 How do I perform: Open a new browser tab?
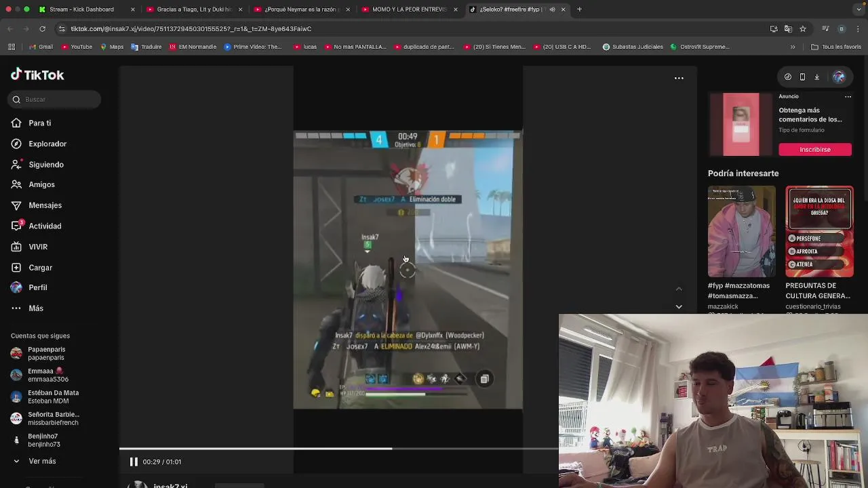[579, 9]
